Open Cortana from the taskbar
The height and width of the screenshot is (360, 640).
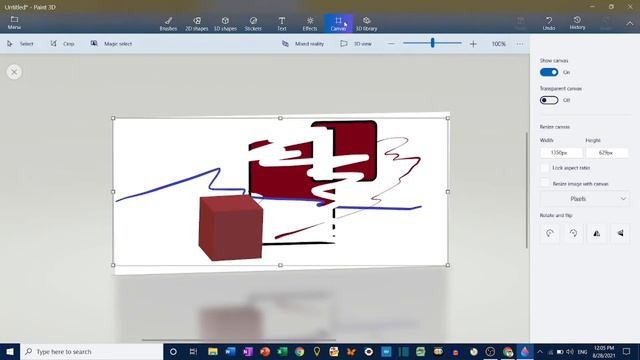tap(173, 351)
